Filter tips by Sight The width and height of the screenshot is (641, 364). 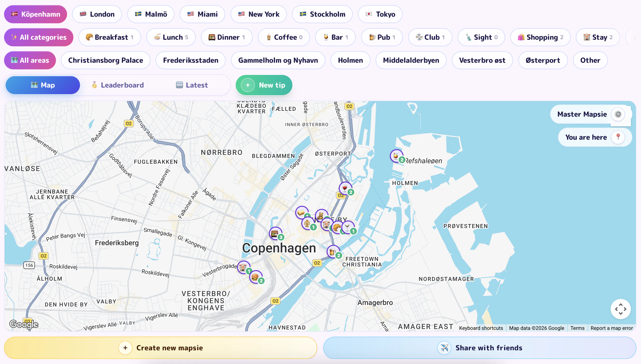click(481, 37)
